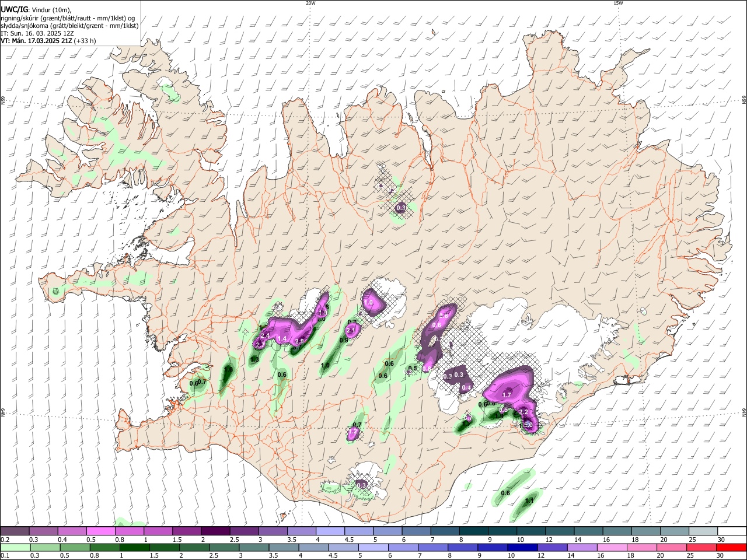
Task: Select lower legend dark green swatch at 1
Action: pyautogui.click(x=134, y=547)
